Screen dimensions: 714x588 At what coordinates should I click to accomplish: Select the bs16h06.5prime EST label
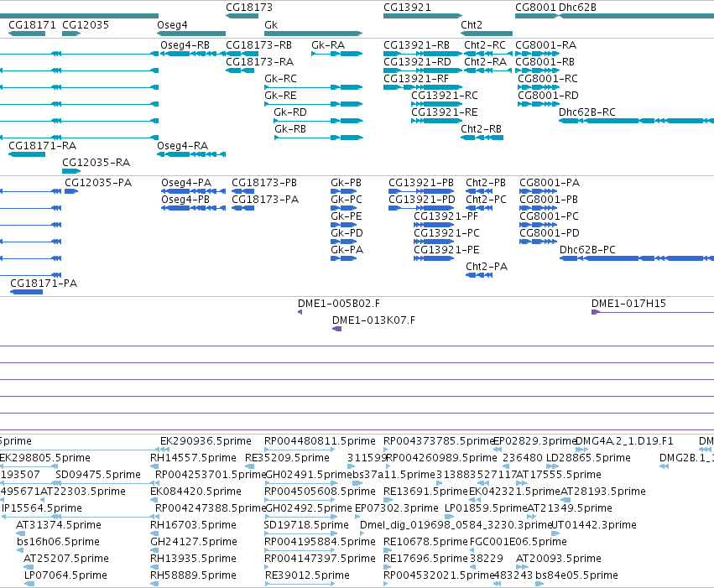58,542
